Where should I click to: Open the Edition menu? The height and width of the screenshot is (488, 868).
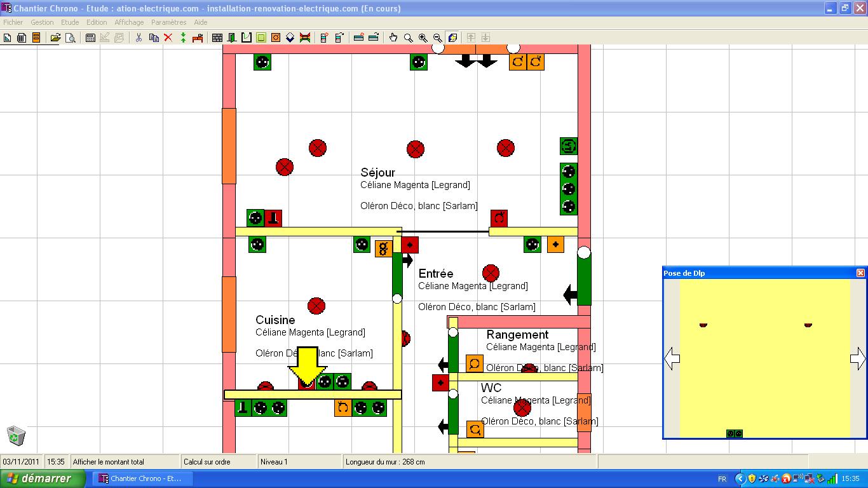coord(97,22)
